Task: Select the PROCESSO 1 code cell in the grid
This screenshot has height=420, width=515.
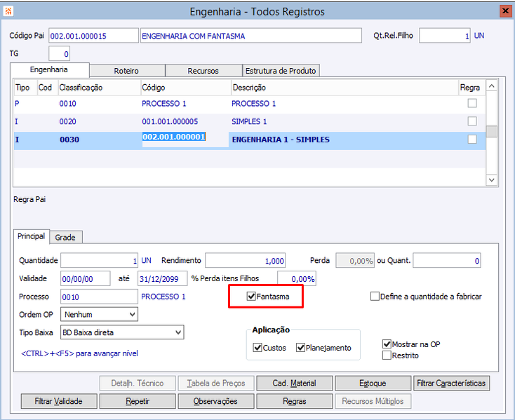Action: (x=164, y=103)
